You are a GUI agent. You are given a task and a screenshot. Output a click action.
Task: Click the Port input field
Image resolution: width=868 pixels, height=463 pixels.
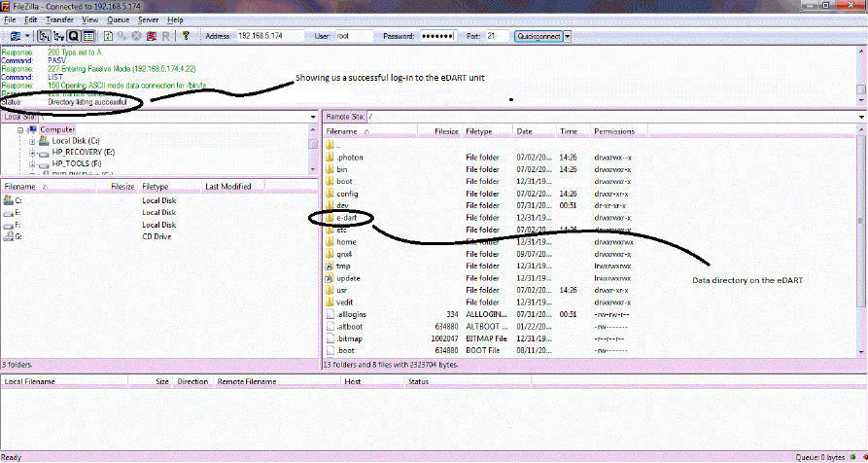coord(497,36)
